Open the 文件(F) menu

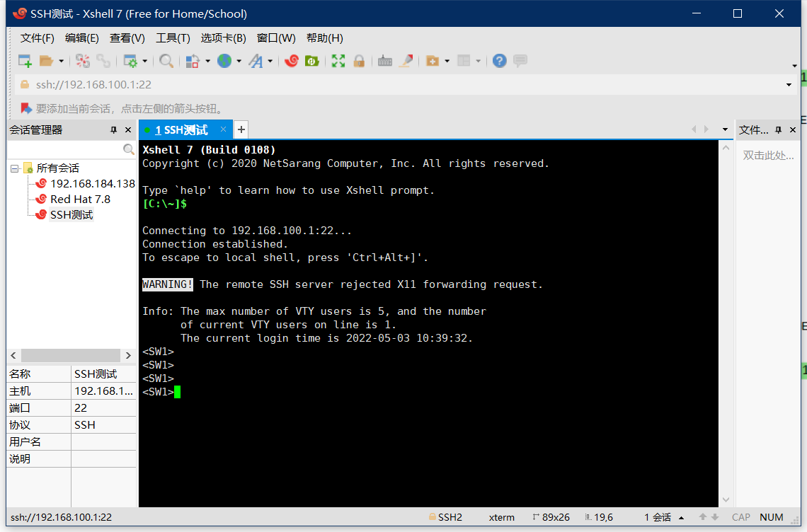tap(37, 38)
